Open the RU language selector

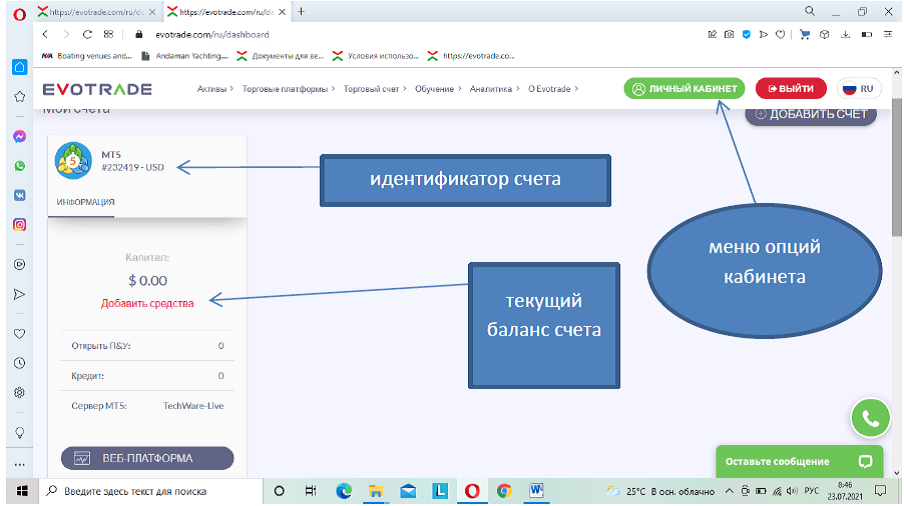pos(859,88)
